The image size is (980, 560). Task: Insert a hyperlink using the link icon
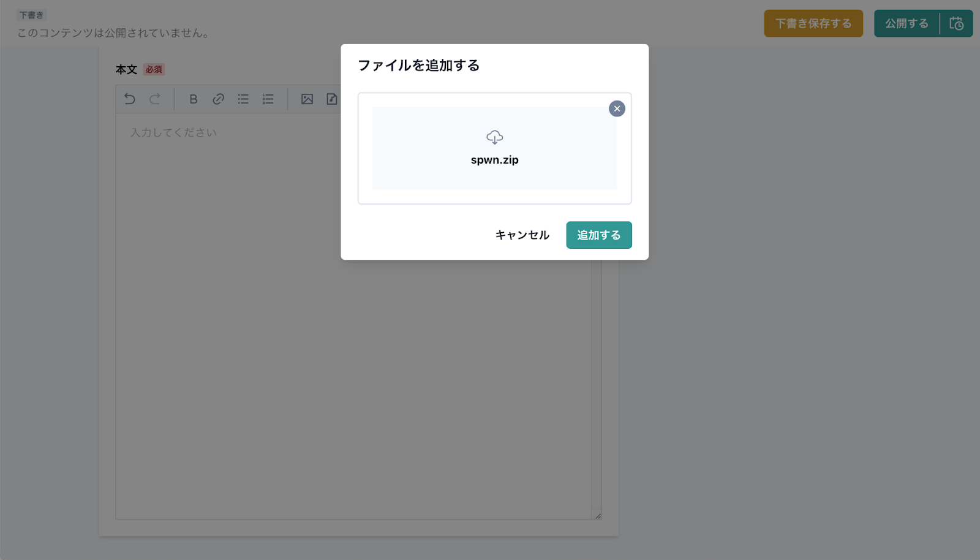click(x=218, y=99)
